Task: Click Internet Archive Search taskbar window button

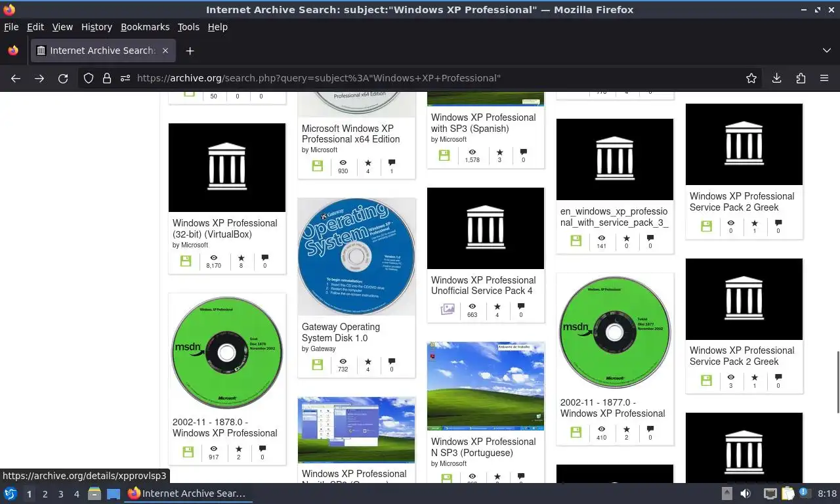Action: click(187, 493)
